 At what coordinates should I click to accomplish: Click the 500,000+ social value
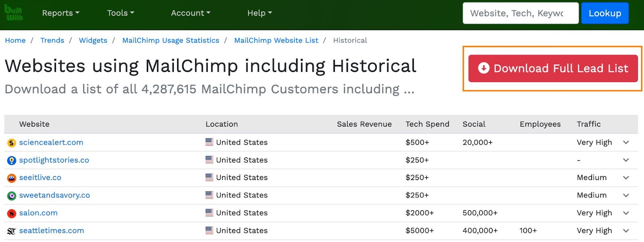point(480,213)
